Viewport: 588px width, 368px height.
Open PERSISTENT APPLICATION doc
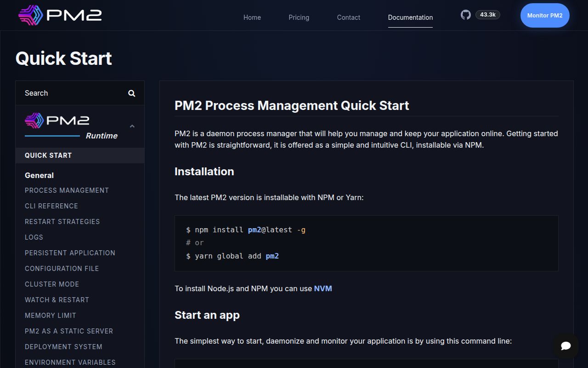coord(70,253)
